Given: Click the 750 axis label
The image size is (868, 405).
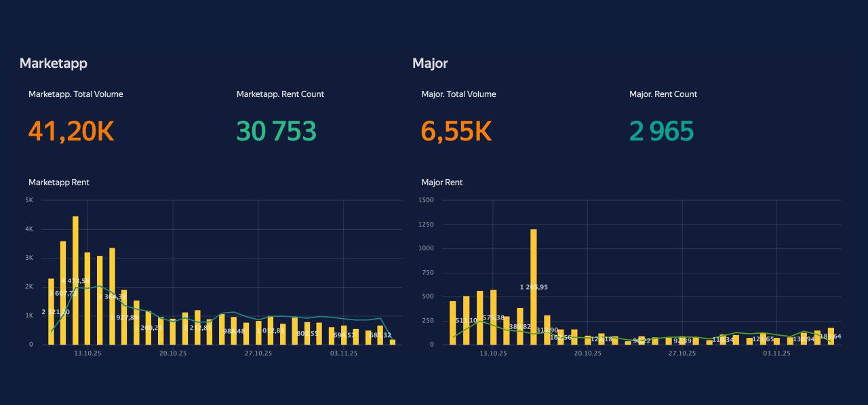Looking at the screenshot, I should coord(428,272).
